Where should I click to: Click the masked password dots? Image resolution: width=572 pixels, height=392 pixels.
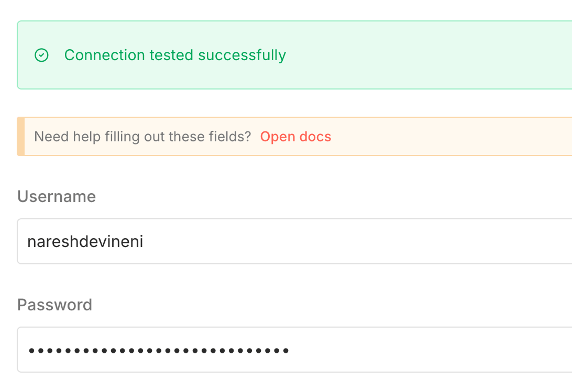[157, 350]
